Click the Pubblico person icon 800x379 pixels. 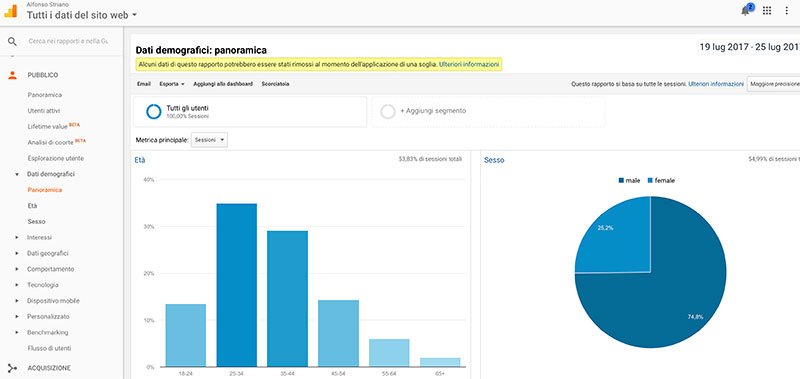coord(12,75)
